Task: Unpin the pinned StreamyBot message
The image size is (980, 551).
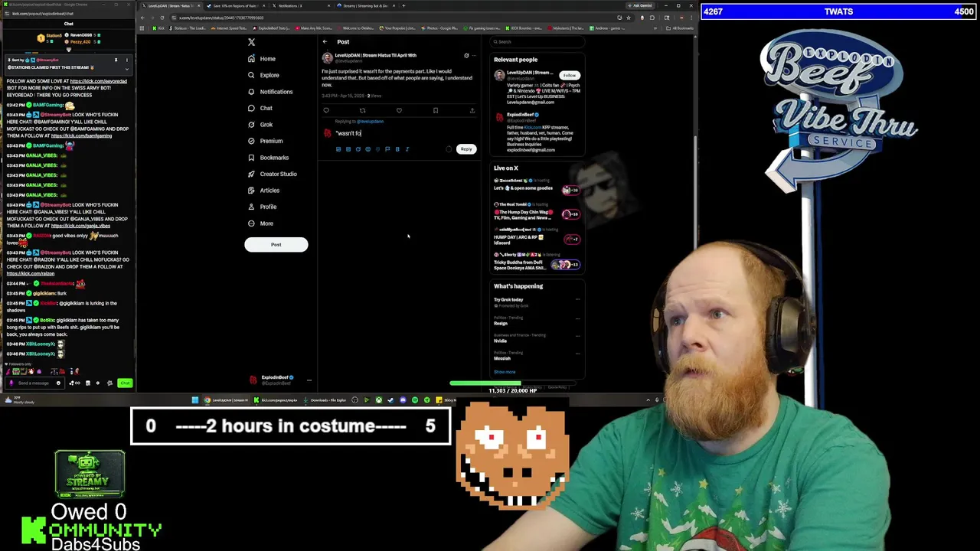Action: coord(116,60)
